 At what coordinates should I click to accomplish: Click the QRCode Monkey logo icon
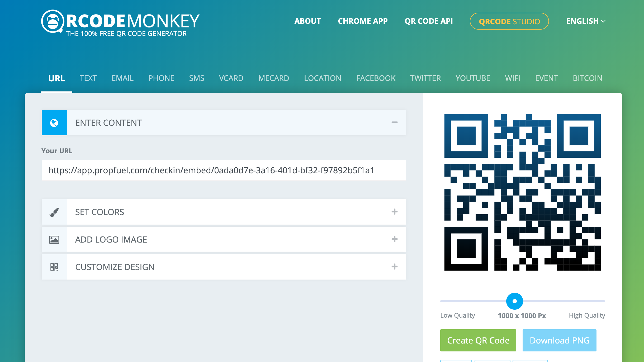coord(53,22)
